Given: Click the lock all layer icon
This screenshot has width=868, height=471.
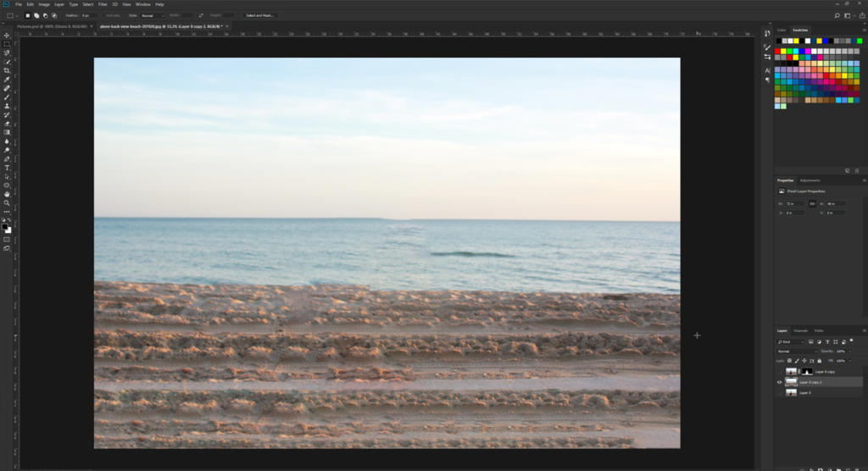Looking at the screenshot, I should coord(819,360).
